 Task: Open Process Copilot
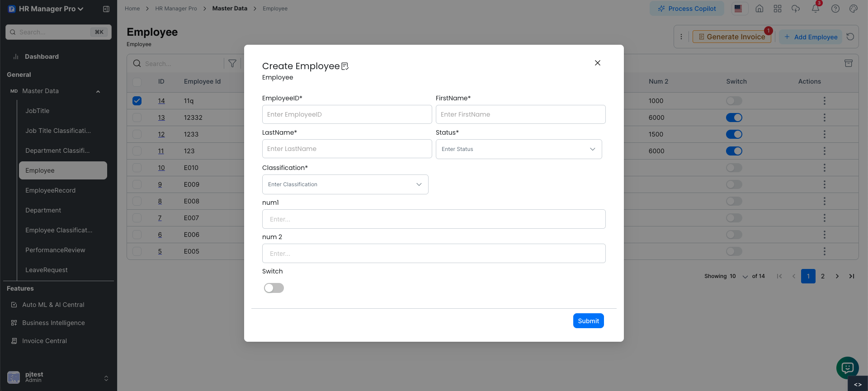(x=687, y=9)
